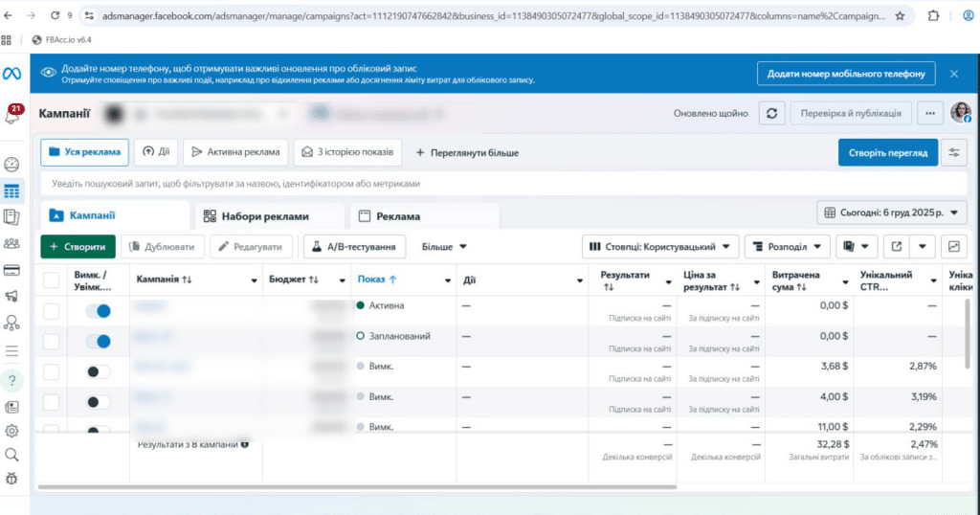980x515 pixels.
Task: Open notifications bell with 21 badge
Action: pyautogui.click(x=12, y=116)
